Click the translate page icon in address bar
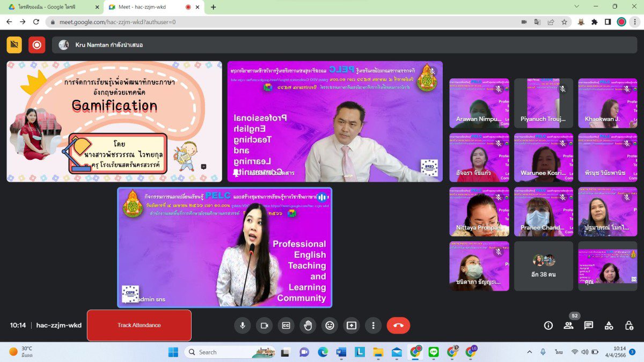 (537, 22)
